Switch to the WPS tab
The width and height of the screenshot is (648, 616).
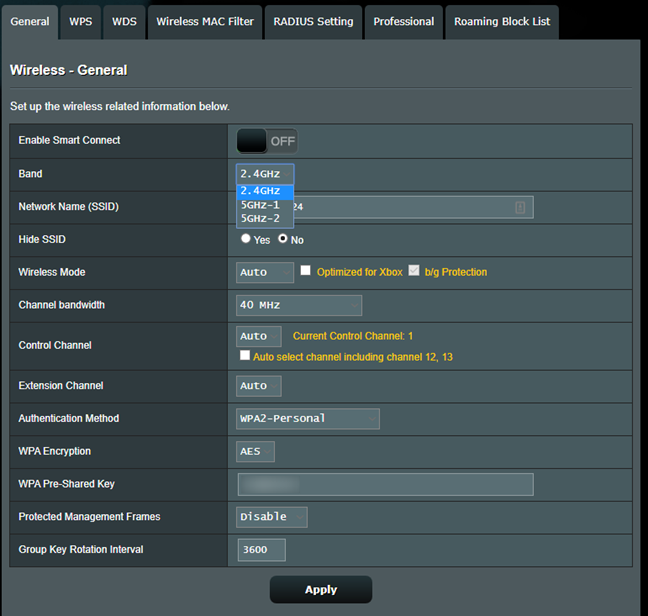81,22
